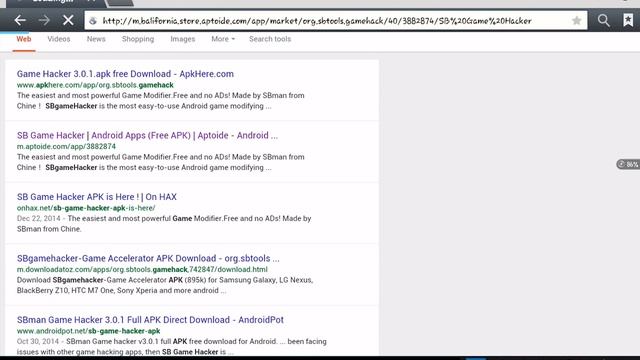This screenshot has width=640, height=360.
Task: Select the Web search tab
Action: [24, 39]
